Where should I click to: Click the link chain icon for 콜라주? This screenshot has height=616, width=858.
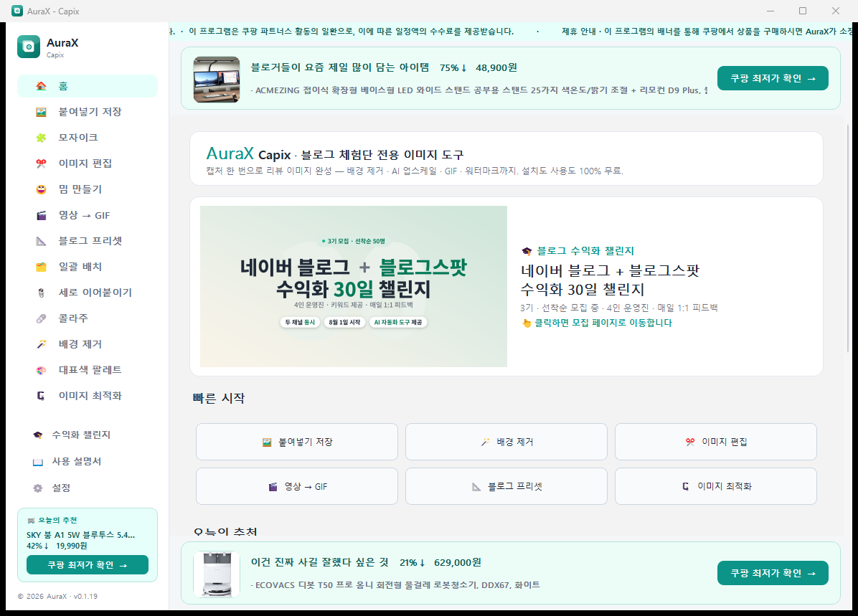click(41, 318)
